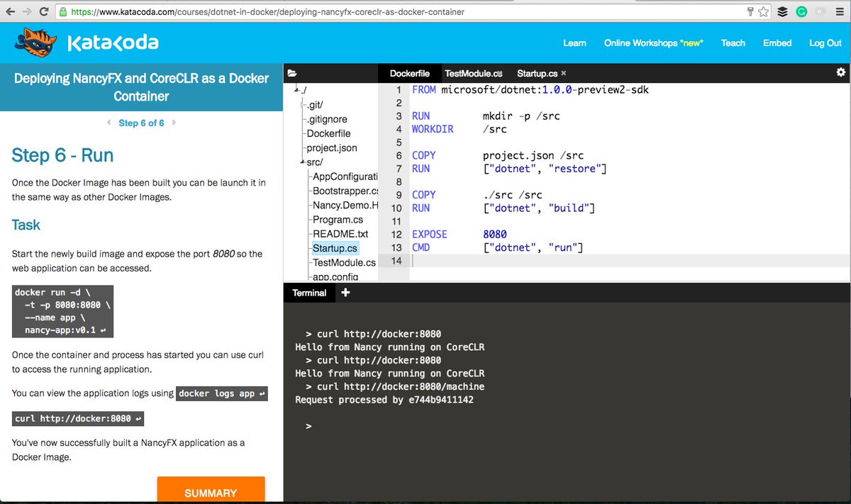The image size is (851, 504).
Task: Click the COPY project.json /src line
Action: [x=498, y=155]
